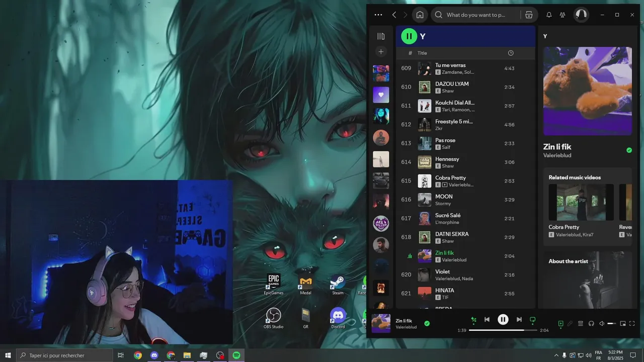Click the Spotify icon in the taskbar
Viewport: 644px width, 362px height.
pyautogui.click(x=236, y=355)
